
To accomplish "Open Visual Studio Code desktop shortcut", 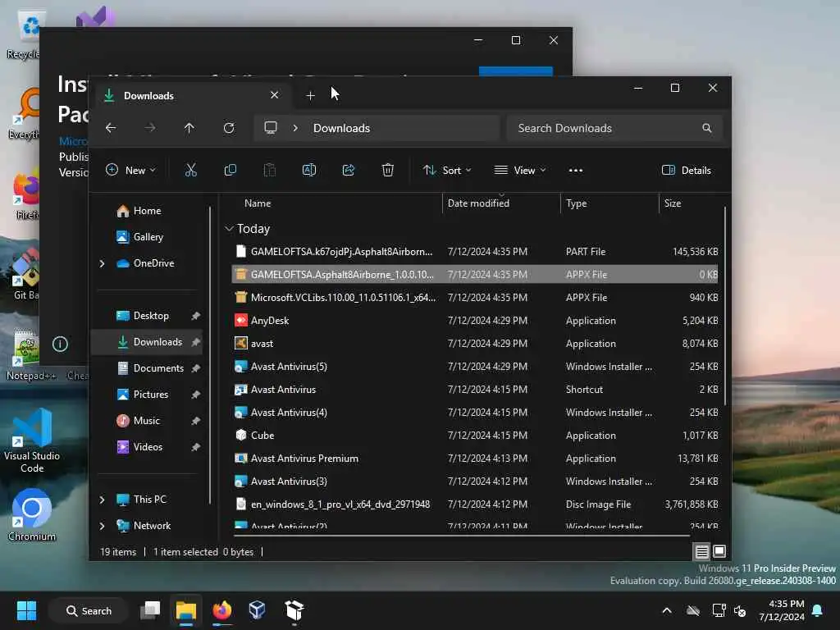I will (x=32, y=441).
